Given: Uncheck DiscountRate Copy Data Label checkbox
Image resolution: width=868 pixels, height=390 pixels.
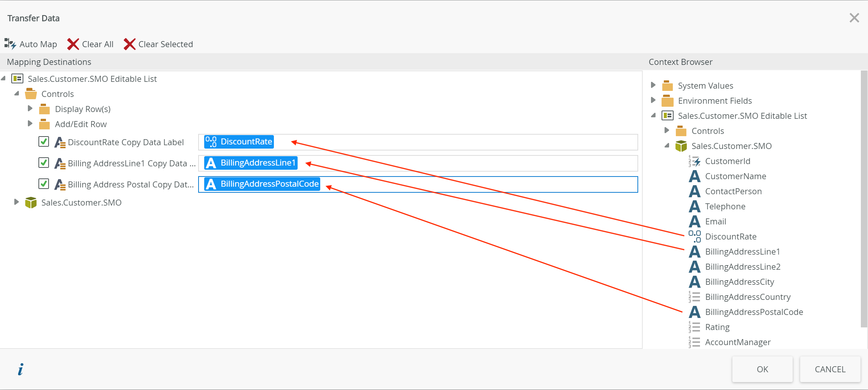Looking at the screenshot, I should (44, 141).
